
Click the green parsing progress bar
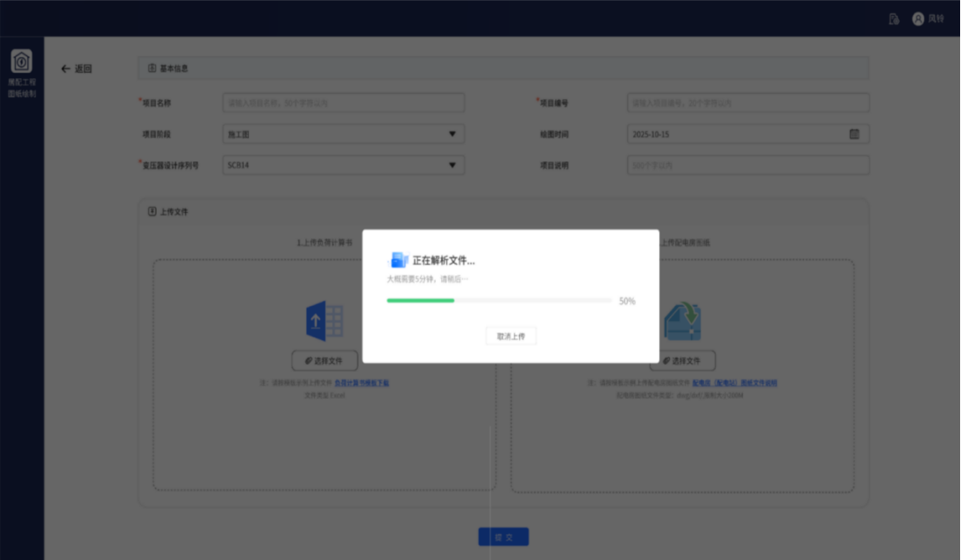421,301
